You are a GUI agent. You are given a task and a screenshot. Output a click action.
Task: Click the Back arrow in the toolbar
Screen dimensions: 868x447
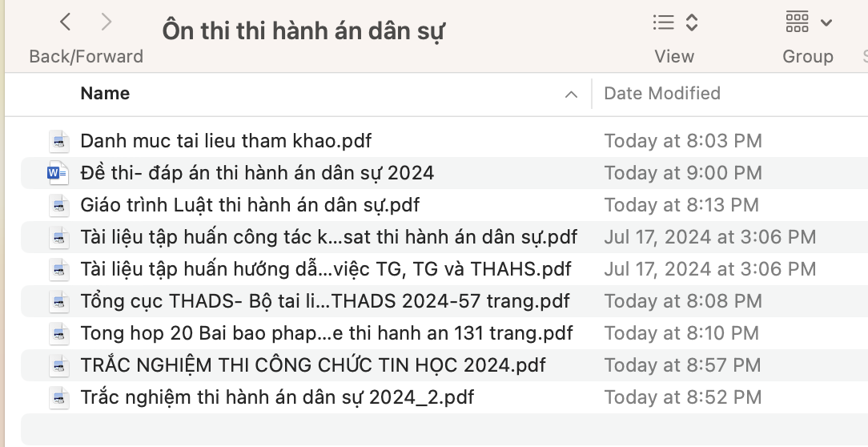click(66, 22)
